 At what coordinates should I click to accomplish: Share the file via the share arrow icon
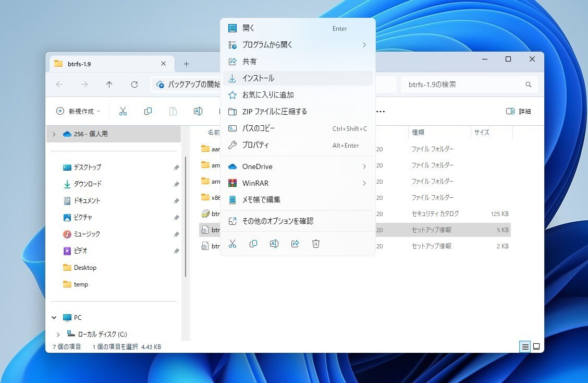295,244
